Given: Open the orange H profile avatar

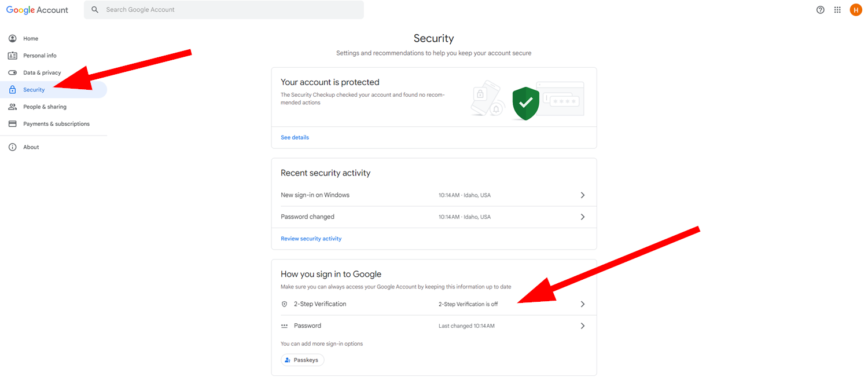Looking at the screenshot, I should (x=856, y=10).
